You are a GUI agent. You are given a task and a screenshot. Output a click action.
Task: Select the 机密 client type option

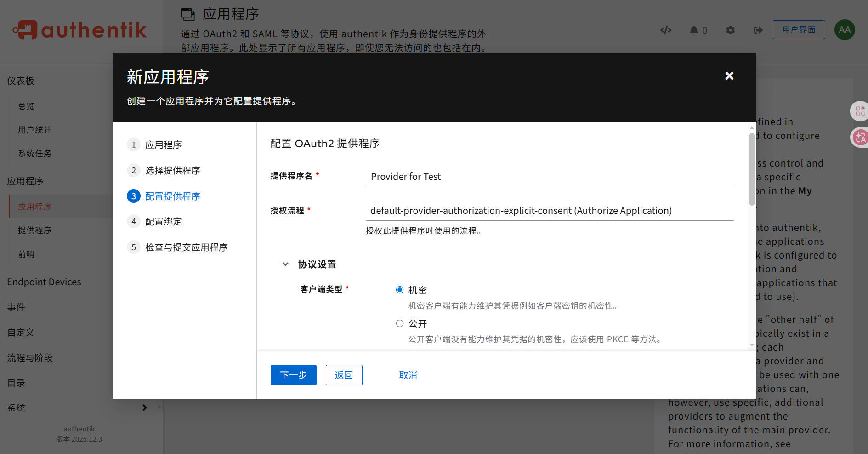coord(400,289)
